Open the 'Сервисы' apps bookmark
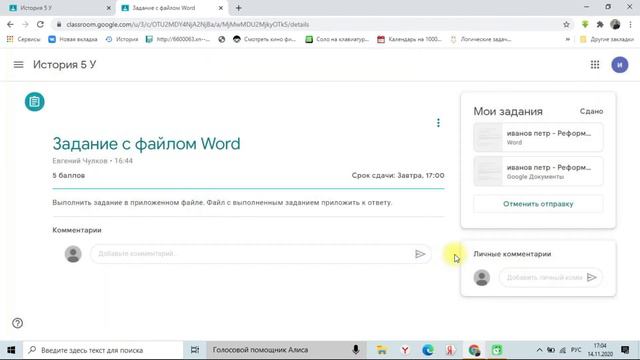This screenshot has height=360, width=640. coord(23,39)
